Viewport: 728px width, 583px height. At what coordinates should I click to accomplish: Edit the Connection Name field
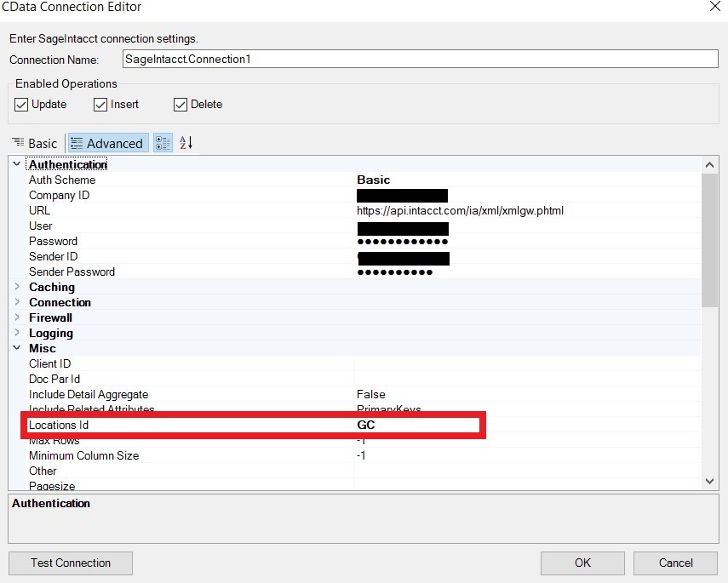click(420, 59)
